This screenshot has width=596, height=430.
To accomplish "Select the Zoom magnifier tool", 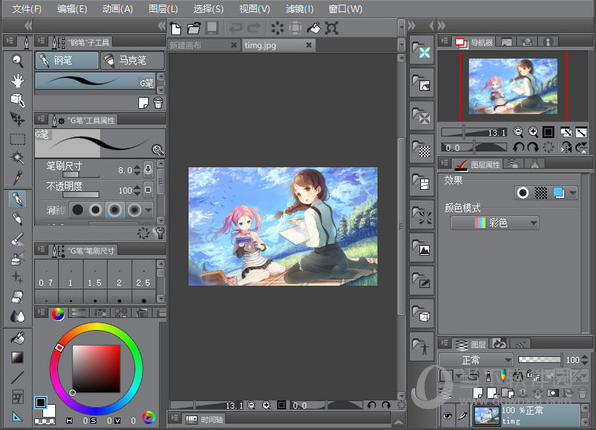I will [x=17, y=61].
